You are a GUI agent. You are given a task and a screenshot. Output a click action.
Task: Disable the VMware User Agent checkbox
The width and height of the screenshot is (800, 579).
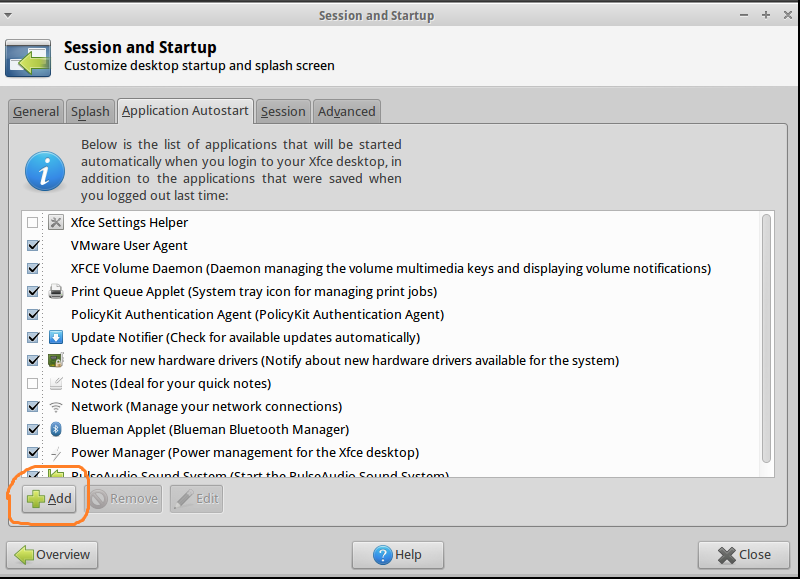pyautogui.click(x=32, y=245)
